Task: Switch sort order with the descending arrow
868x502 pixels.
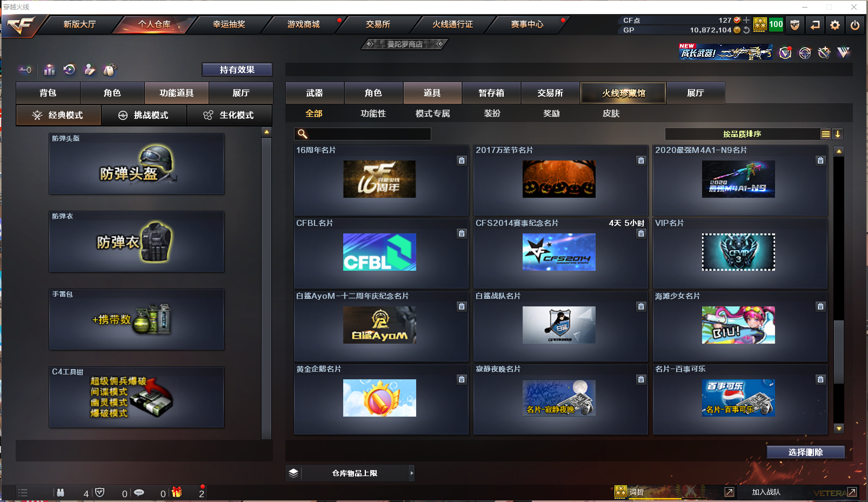Action: coord(838,133)
